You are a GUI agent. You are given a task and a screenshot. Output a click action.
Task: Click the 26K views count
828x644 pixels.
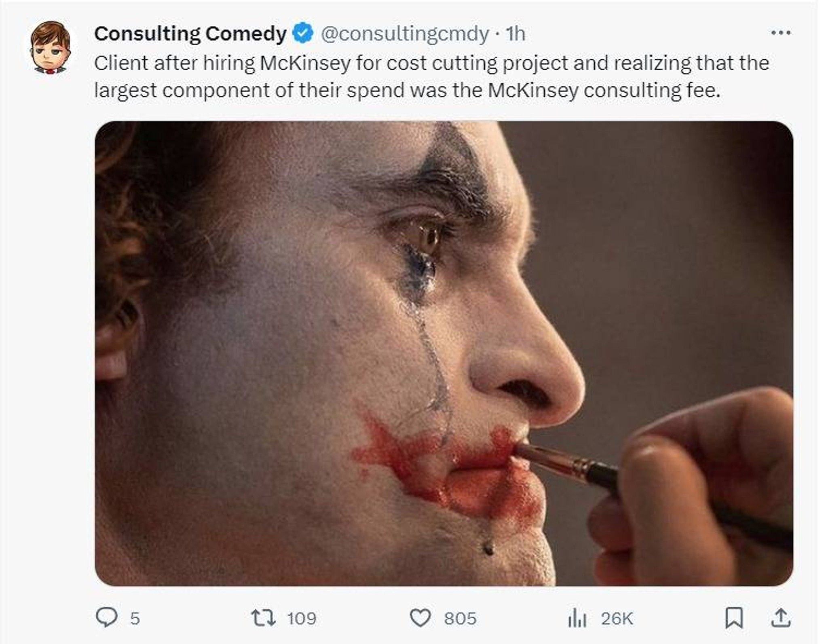pos(617,619)
